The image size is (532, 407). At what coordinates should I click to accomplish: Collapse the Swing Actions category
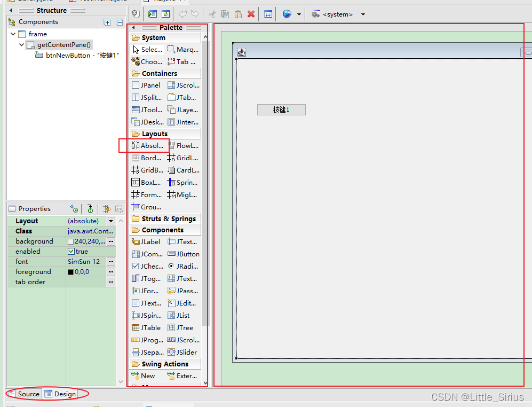165,364
